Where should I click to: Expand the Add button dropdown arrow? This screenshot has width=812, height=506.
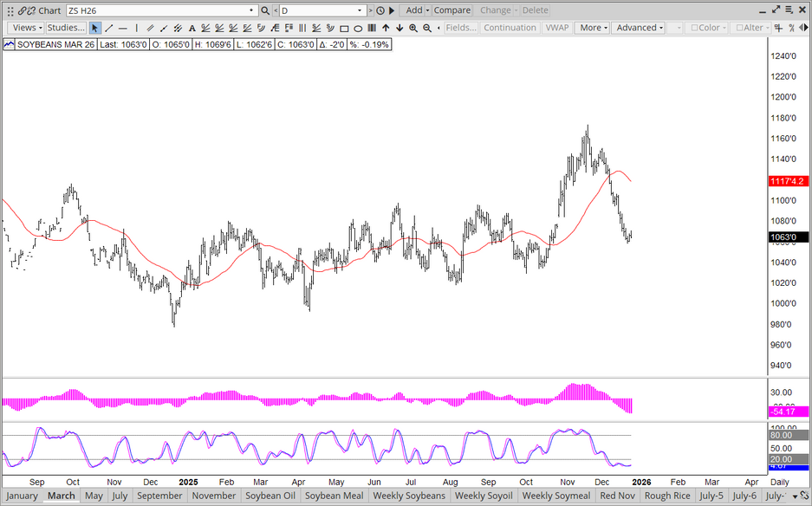click(427, 10)
